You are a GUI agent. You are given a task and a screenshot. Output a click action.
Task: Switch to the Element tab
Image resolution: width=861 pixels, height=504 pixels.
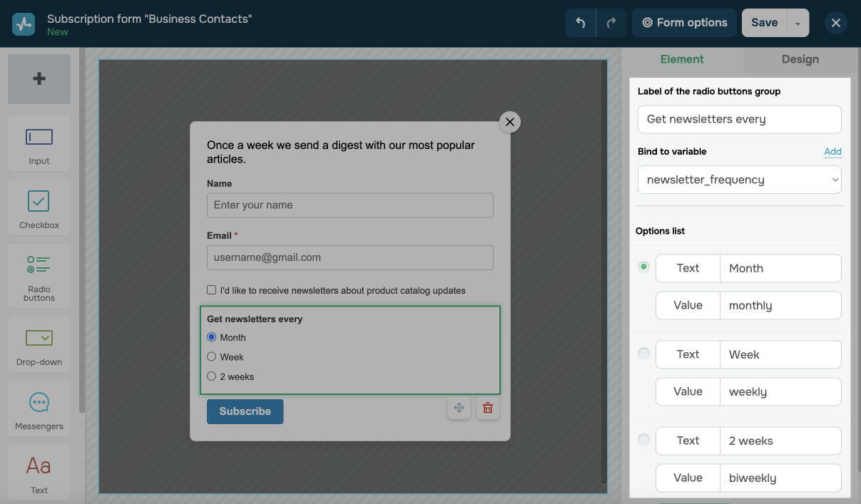point(682,59)
